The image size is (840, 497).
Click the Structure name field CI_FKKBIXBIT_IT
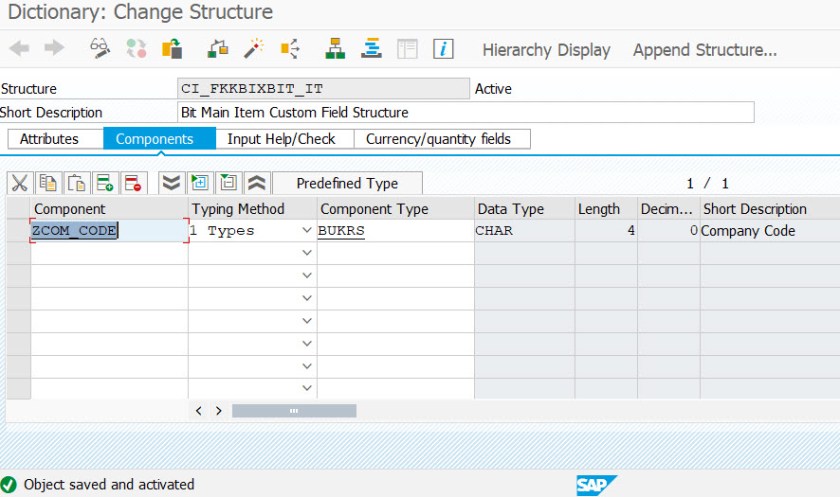pyautogui.click(x=323, y=88)
